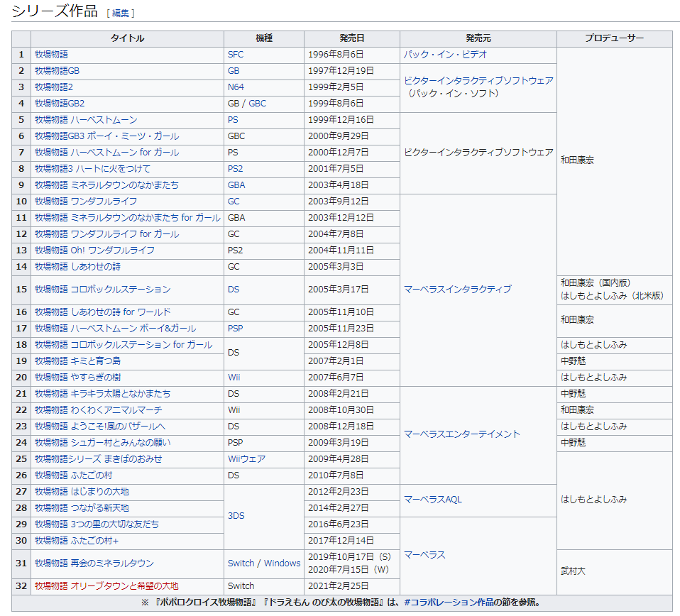Screen dimensions: 680x616
Task: Follow the GC platform link in row 10
Action: click(x=234, y=202)
